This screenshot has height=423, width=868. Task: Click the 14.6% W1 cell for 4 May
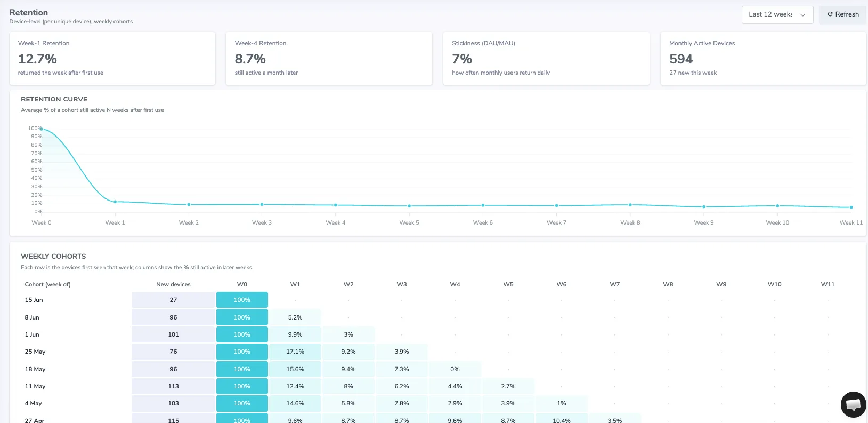(295, 403)
